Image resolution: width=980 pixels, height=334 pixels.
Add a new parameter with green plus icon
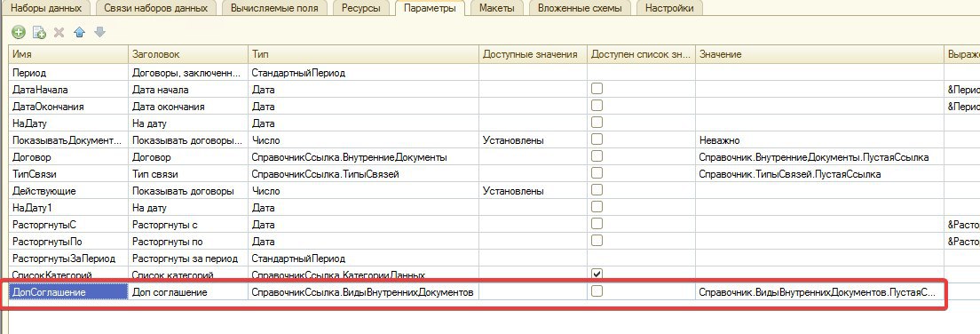coord(19,32)
